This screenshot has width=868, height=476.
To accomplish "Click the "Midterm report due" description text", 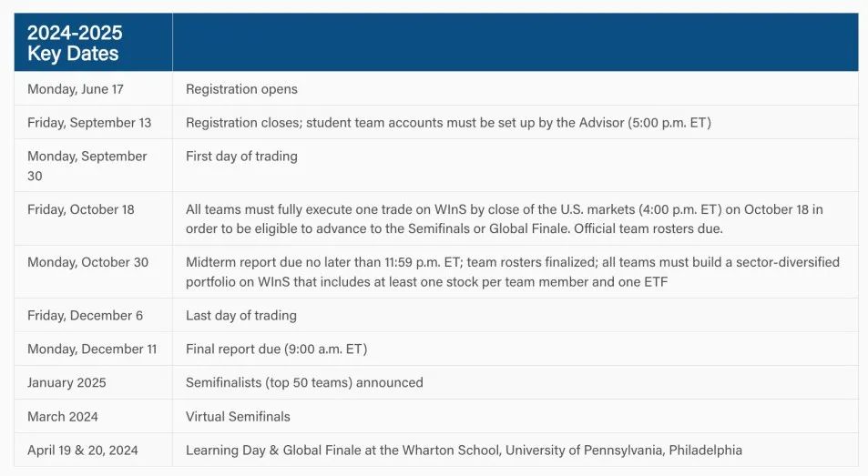I will [512, 271].
